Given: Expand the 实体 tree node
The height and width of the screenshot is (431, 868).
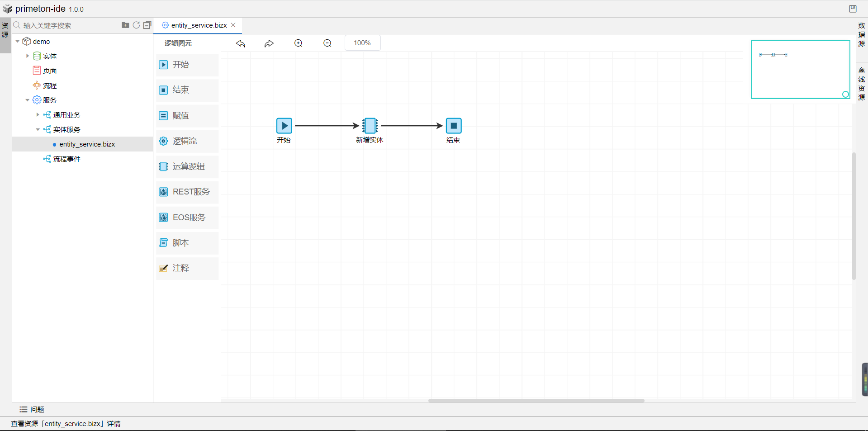Looking at the screenshot, I should [x=28, y=56].
